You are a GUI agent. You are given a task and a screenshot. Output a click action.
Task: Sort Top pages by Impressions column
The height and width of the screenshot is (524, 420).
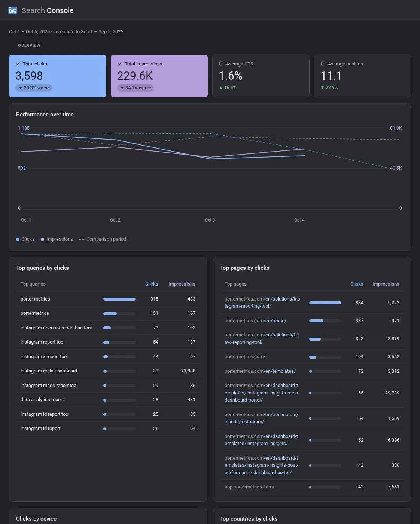pyautogui.click(x=386, y=284)
